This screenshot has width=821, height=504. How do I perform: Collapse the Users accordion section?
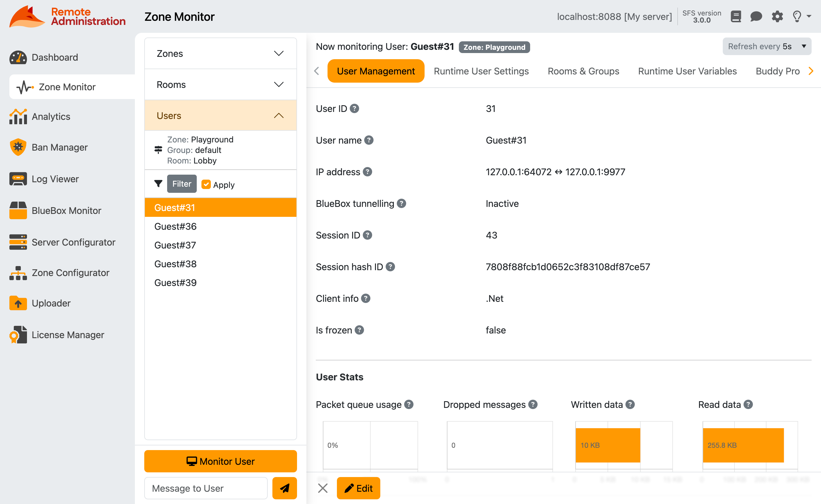(220, 116)
